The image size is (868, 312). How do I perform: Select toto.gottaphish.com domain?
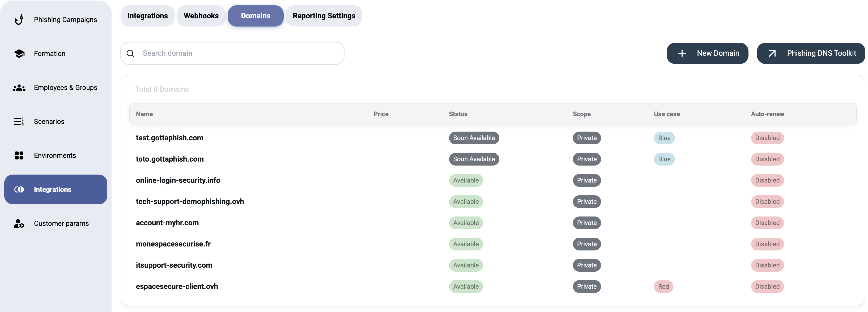170,159
